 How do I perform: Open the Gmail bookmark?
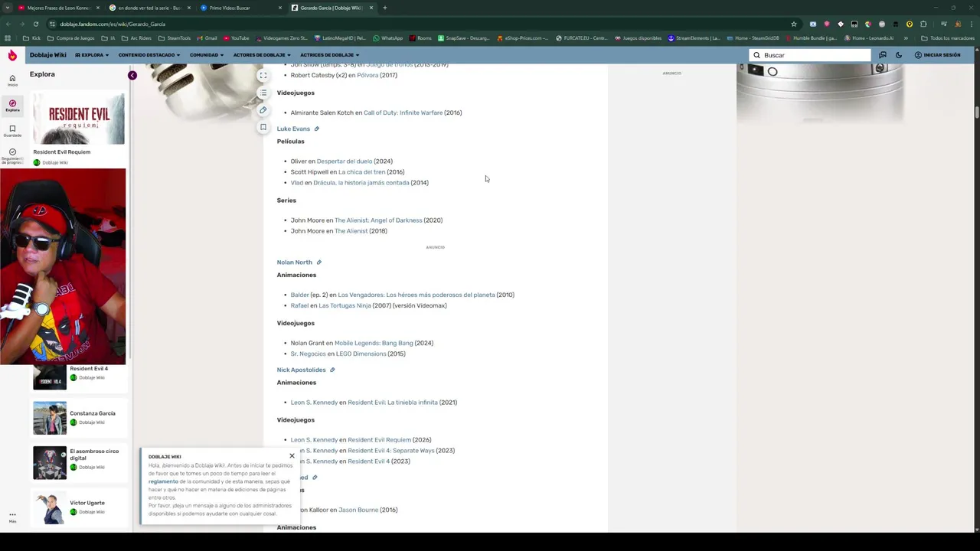pyautogui.click(x=207, y=38)
